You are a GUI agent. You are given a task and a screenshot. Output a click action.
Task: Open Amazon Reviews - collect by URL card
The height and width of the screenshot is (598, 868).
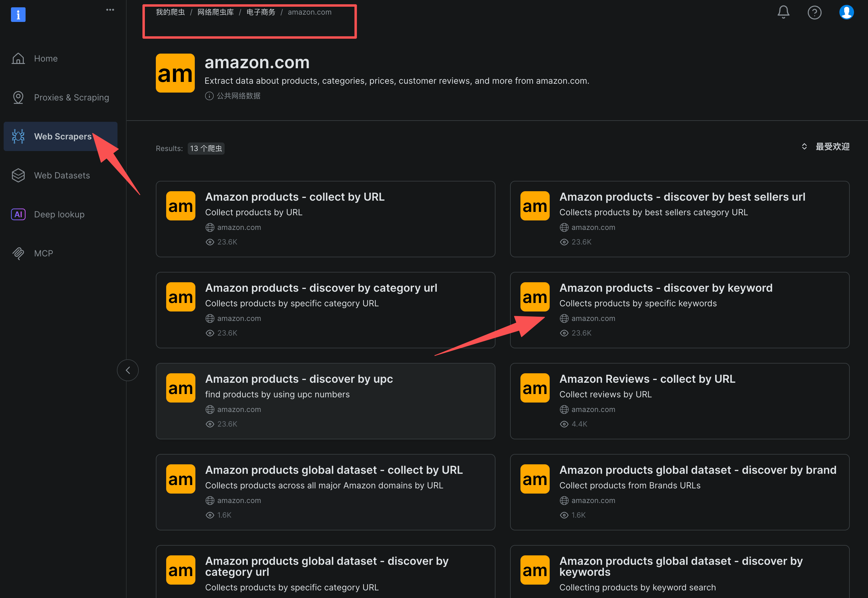point(647,379)
